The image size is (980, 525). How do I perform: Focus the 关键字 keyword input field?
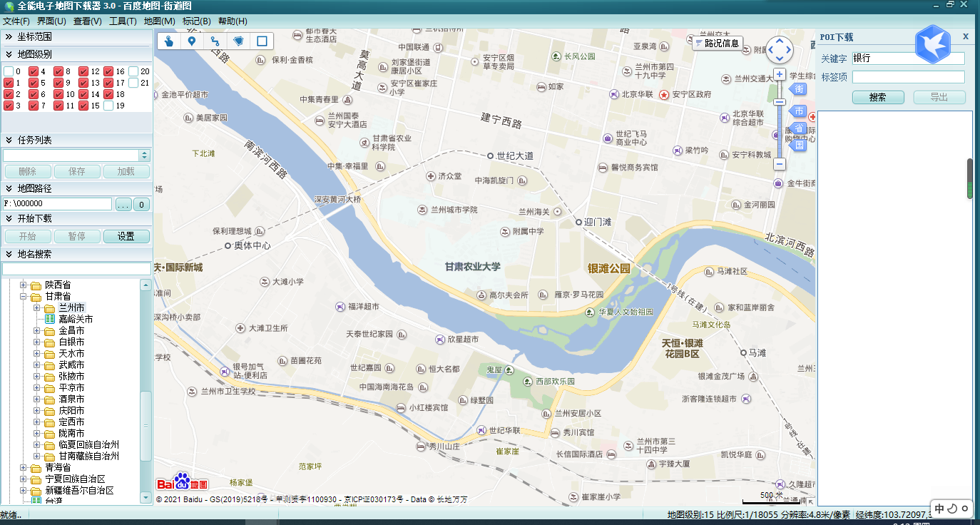coord(909,58)
